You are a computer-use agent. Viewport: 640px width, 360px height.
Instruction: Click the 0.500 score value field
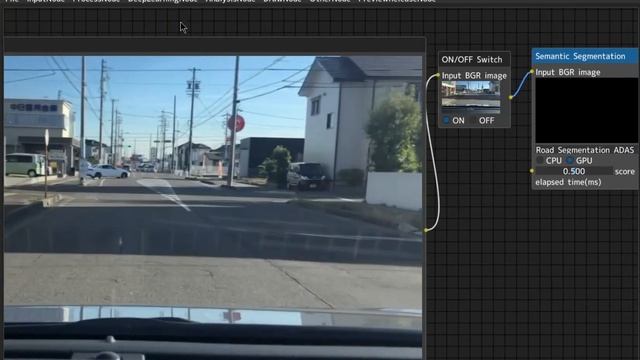(574, 171)
